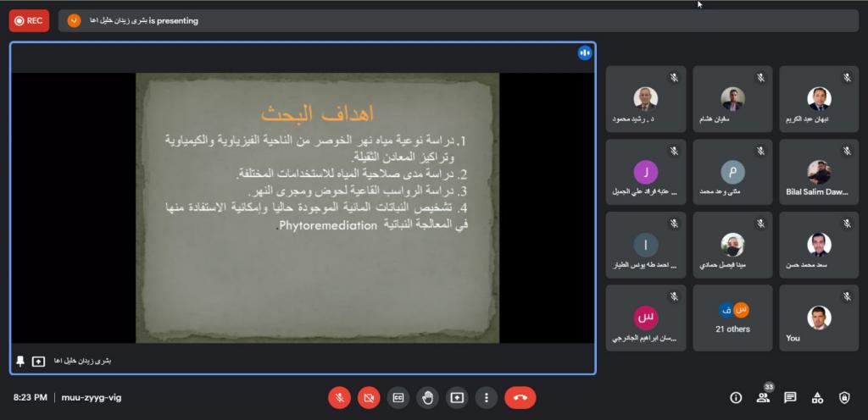Turn on the camera
The height and width of the screenshot is (420, 868).
point(369,397)
